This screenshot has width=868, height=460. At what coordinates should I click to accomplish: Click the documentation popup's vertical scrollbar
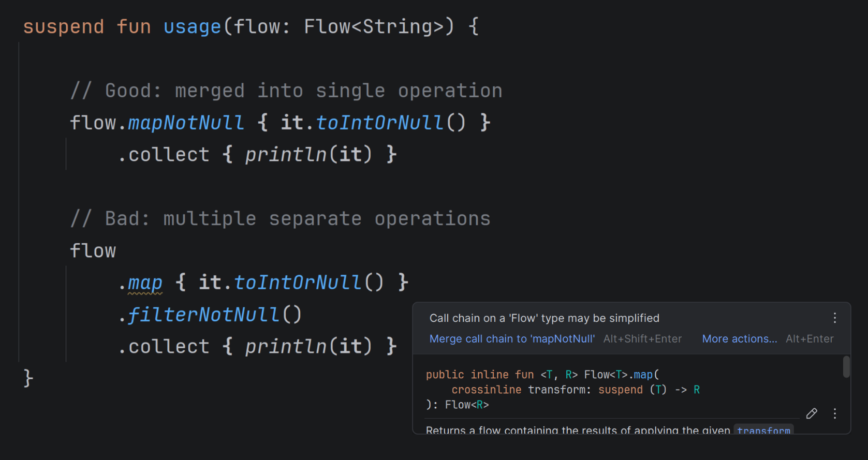[x=846, y=366]
